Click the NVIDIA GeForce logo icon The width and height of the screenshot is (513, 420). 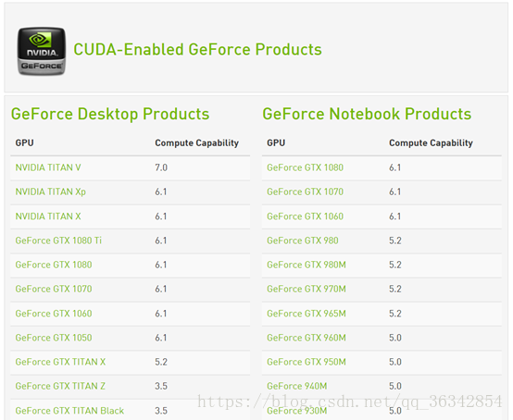point(42,51)
